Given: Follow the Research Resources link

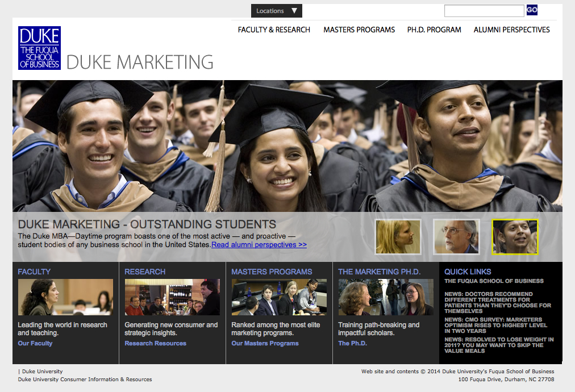Looking at the screenshot, I should [x=156, y=343].
